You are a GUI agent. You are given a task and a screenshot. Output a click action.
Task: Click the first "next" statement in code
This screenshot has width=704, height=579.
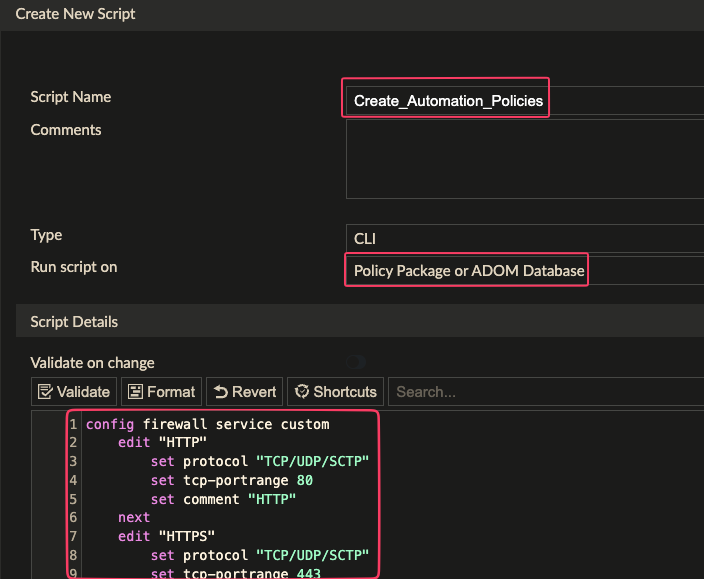click(x=134, y=517)
